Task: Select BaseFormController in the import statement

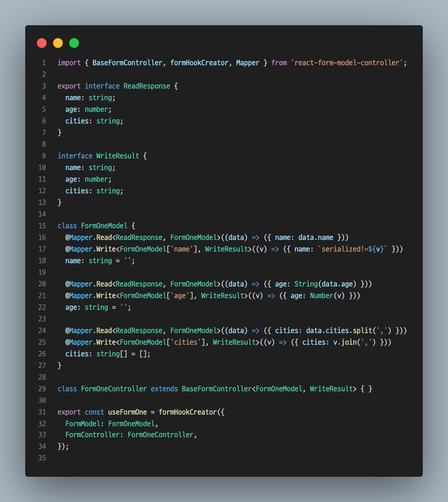Action: 127,63
